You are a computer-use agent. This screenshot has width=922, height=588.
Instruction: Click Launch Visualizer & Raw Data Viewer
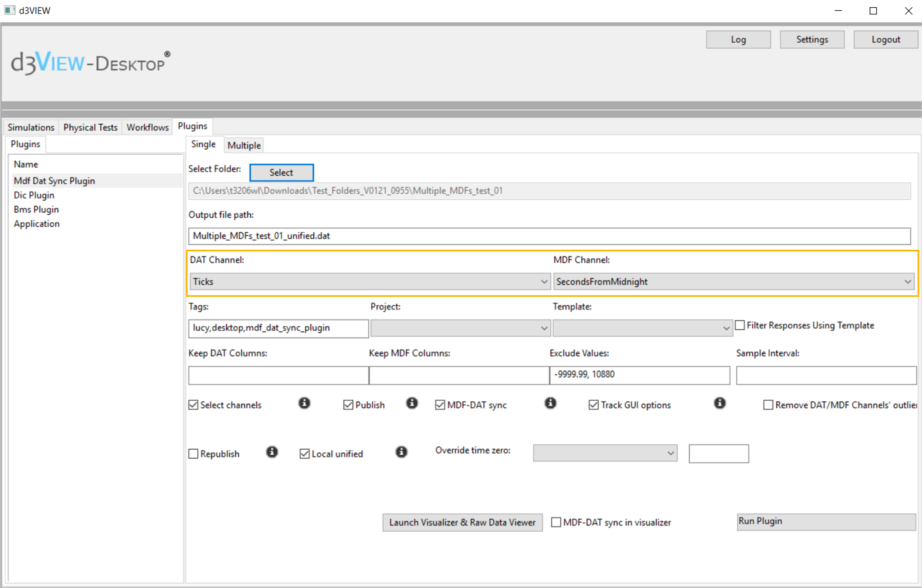point(462,522)
